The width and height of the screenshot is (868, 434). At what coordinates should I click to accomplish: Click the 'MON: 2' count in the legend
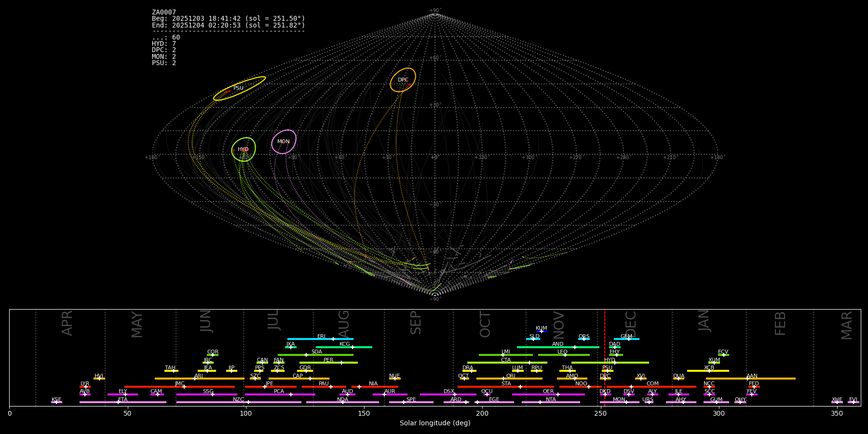[x=164, y=56]
